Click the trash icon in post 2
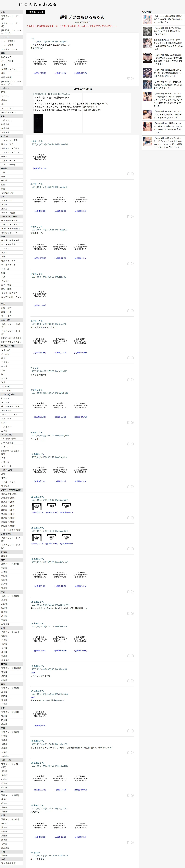This screenshot has width=185, height=868. (x=128, y=174)
